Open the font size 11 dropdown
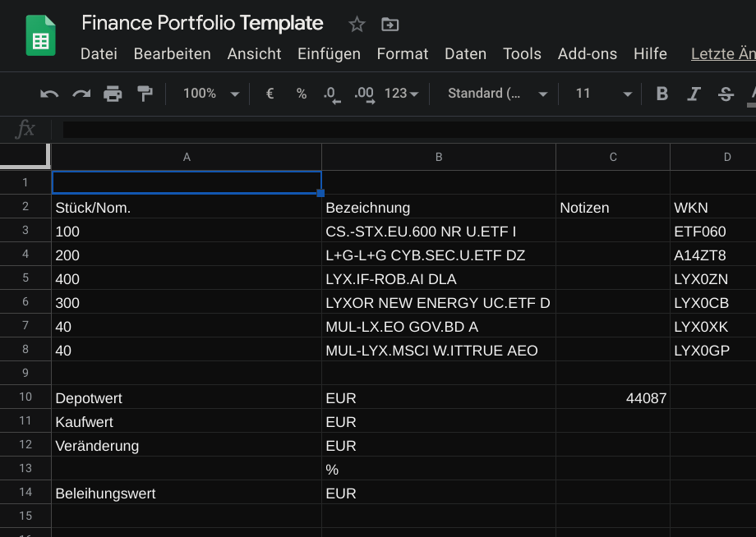Viewport: 756px width, 537px height. point(603,94)
